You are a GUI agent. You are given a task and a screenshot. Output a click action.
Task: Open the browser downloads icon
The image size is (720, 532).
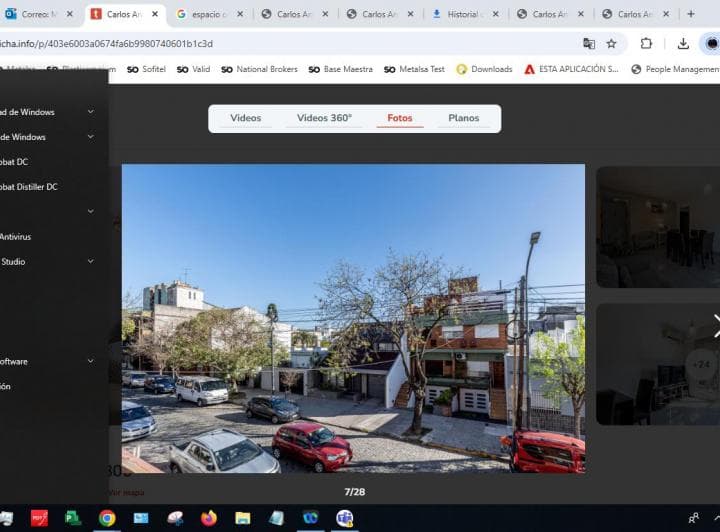click(x=683, y=44)
